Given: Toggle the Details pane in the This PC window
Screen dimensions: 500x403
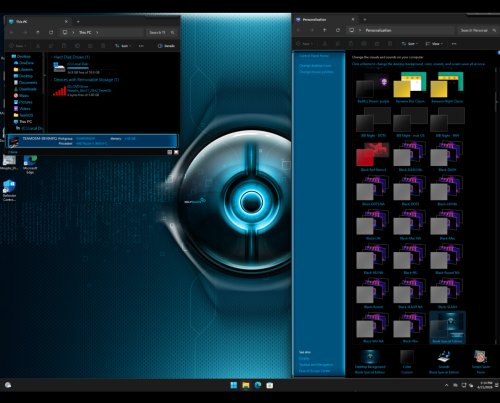Looking at the screenshot, I should 166,46.
